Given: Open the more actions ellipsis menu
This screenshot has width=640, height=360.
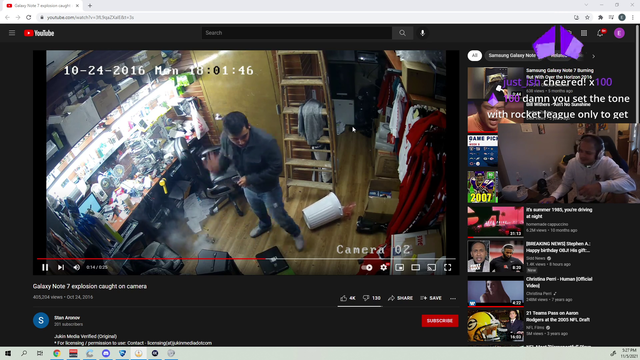Looking at the screenshot, I should click(453, 298).
